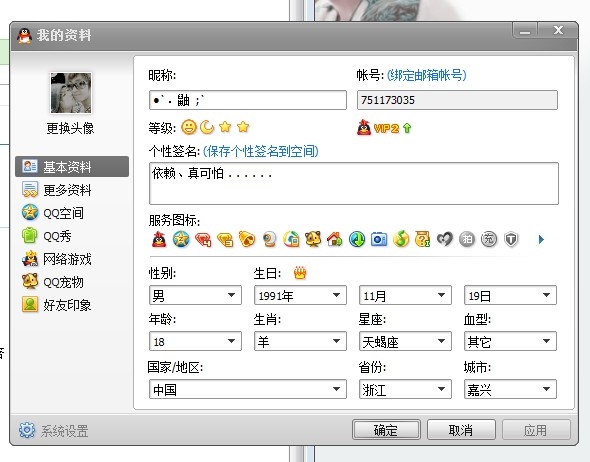Click into the 个性签名 signature text box
This screenshot has width=590, height=462.
354,184
